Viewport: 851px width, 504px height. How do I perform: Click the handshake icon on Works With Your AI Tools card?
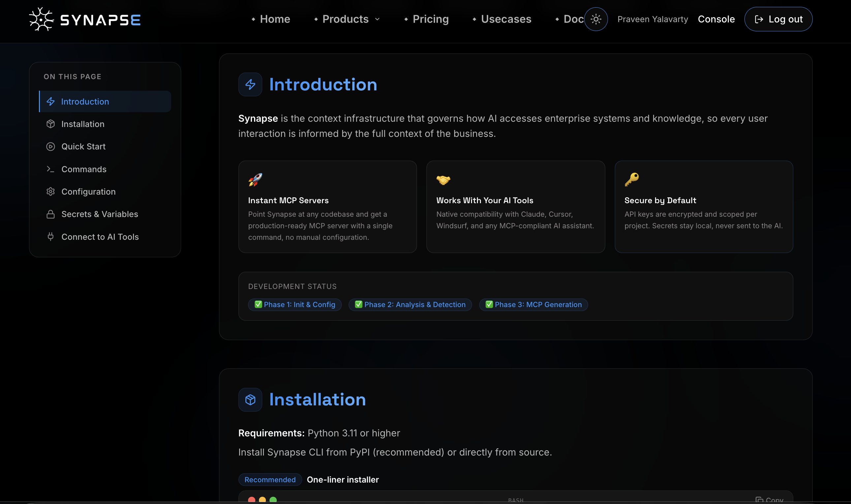coord(444,180)
